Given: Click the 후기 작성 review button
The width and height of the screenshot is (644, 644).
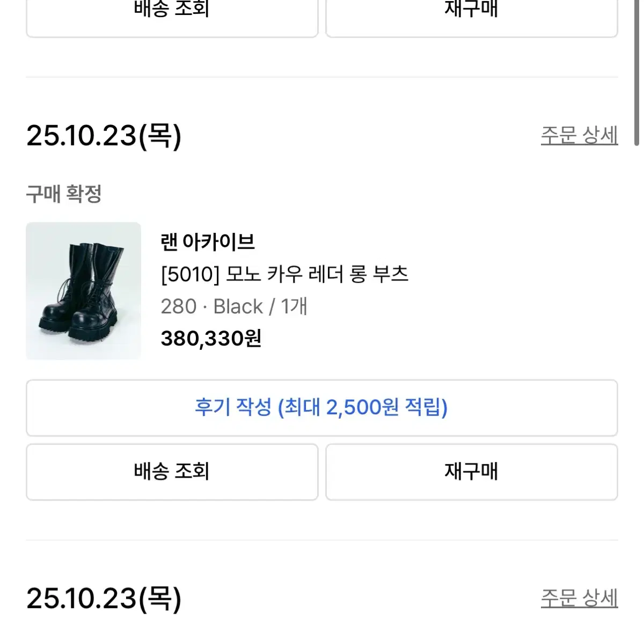Looking at the screenshot, I should coord(321,408).
